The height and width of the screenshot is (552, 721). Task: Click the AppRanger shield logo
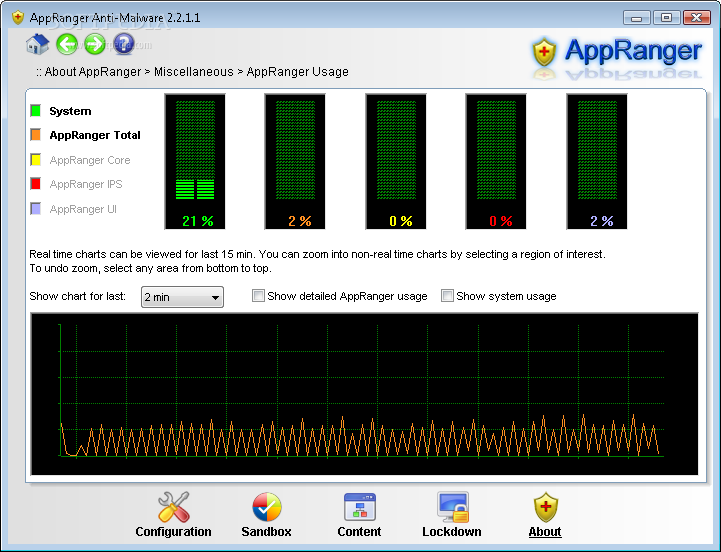tap(544, 52)
